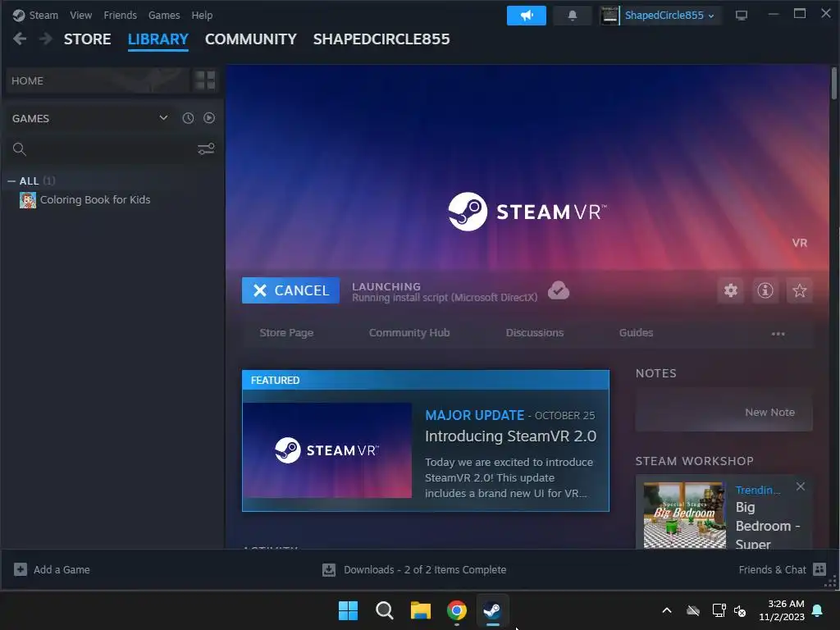Switch library to grid collections view

click(205, 80)
